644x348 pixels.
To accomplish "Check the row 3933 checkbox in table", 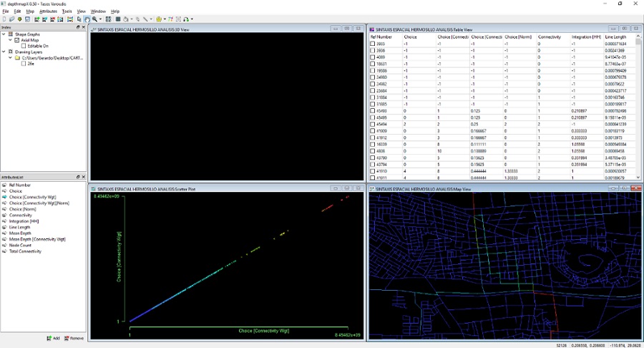I will (372, 44).
